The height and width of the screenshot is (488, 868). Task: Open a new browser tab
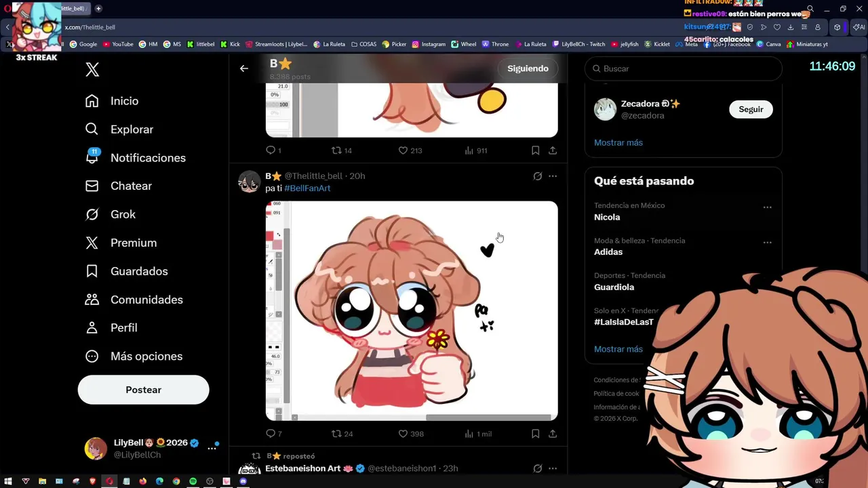point(98,8)
